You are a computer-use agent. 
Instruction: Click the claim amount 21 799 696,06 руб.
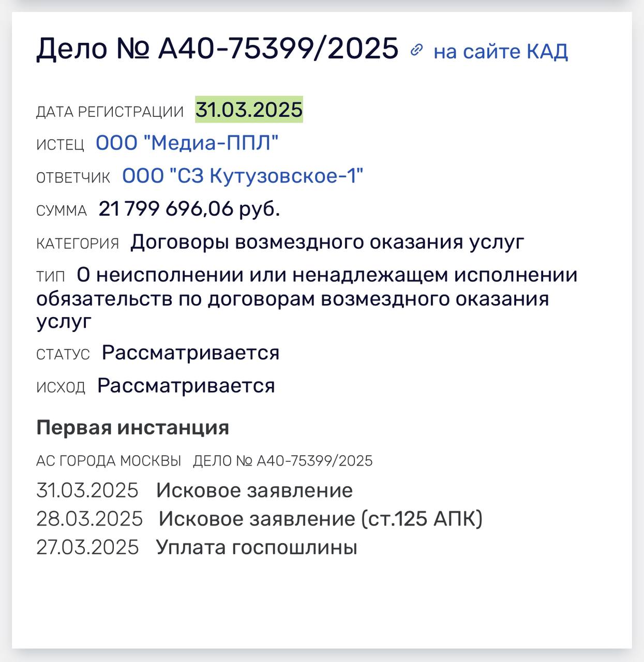(x=189, y=209)
